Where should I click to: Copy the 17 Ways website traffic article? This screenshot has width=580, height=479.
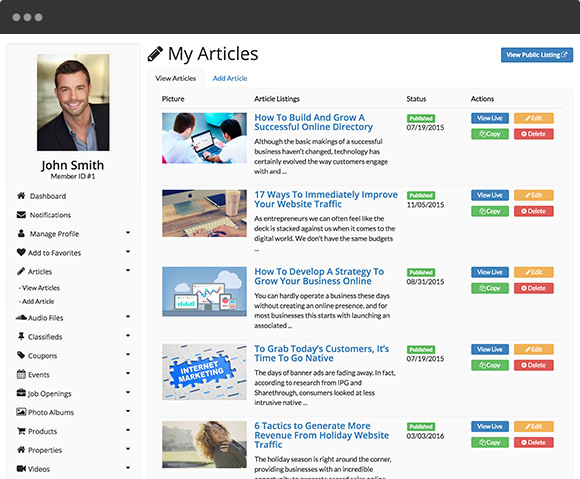[x=490, y=211]
